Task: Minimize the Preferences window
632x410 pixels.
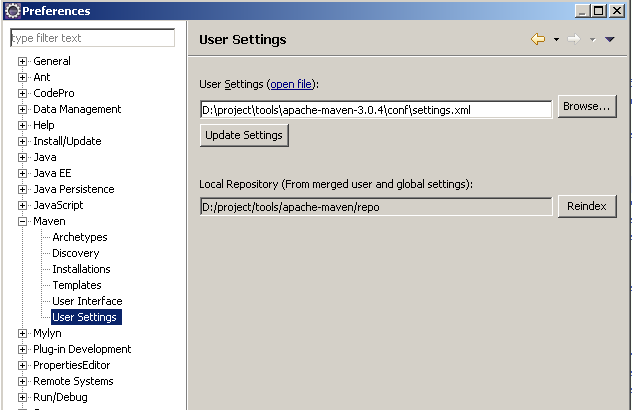Action: tap(582, 10)
